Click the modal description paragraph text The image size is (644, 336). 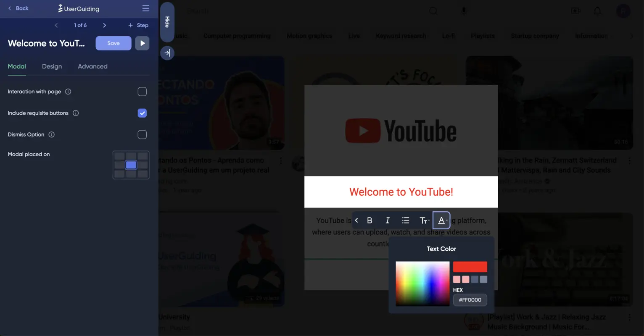tap(401, 232)
